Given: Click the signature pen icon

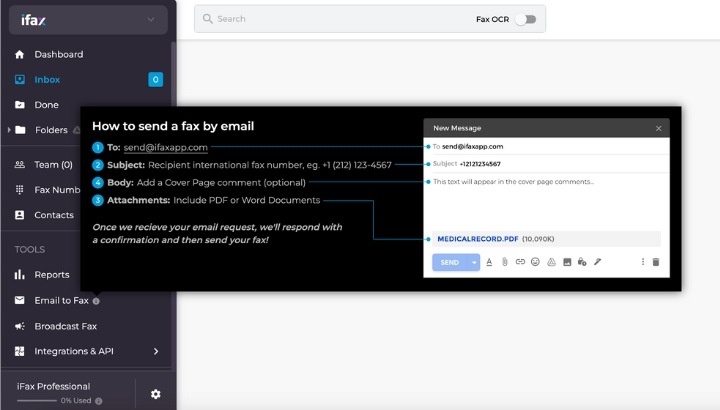Looking at the screenshot, I should [x=597, y=262].
